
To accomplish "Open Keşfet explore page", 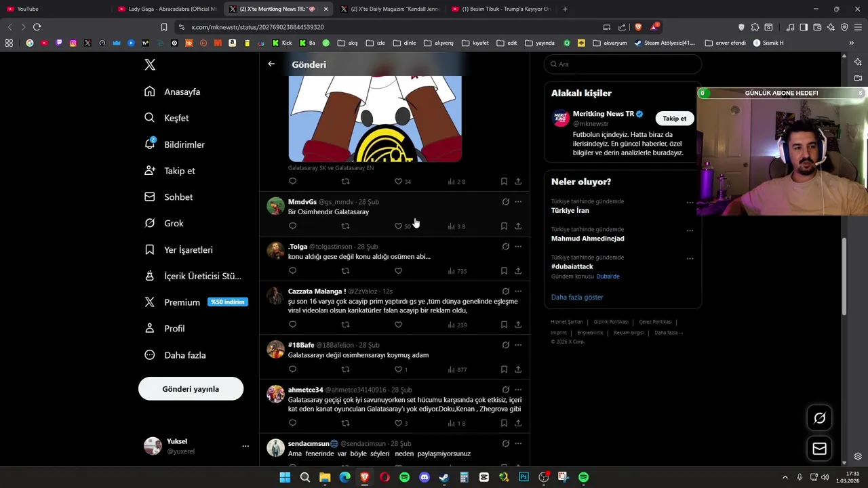I will click(x=167, y=118).
